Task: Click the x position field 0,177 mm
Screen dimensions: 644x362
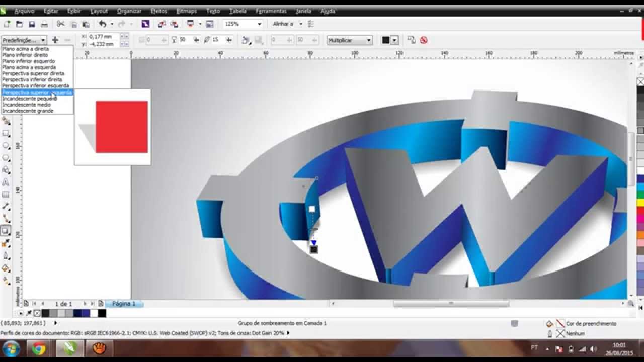Action: click(104, 37)
